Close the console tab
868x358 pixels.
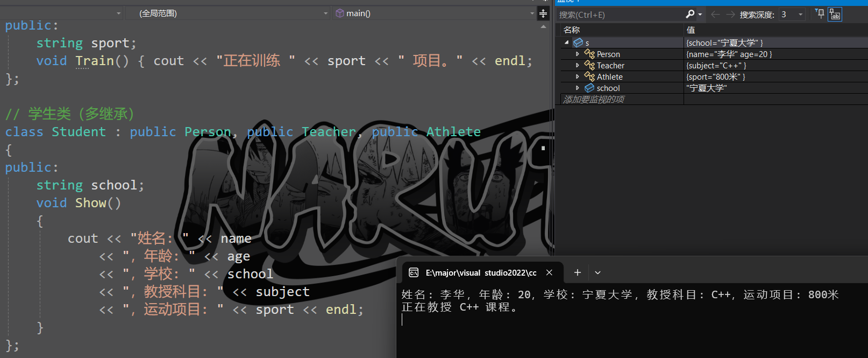(x=549, y=272)
